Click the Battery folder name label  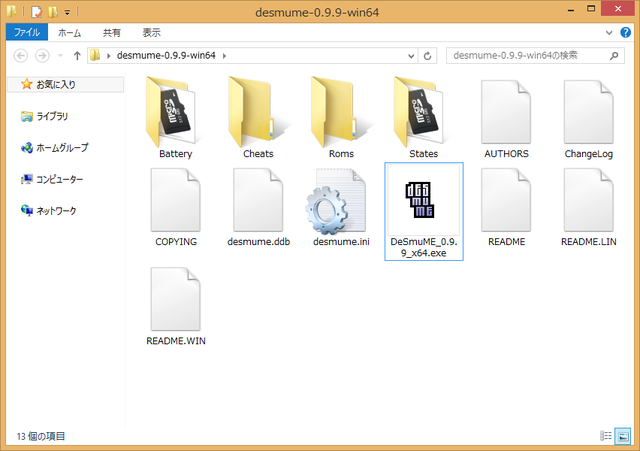(x=176, y=154)
